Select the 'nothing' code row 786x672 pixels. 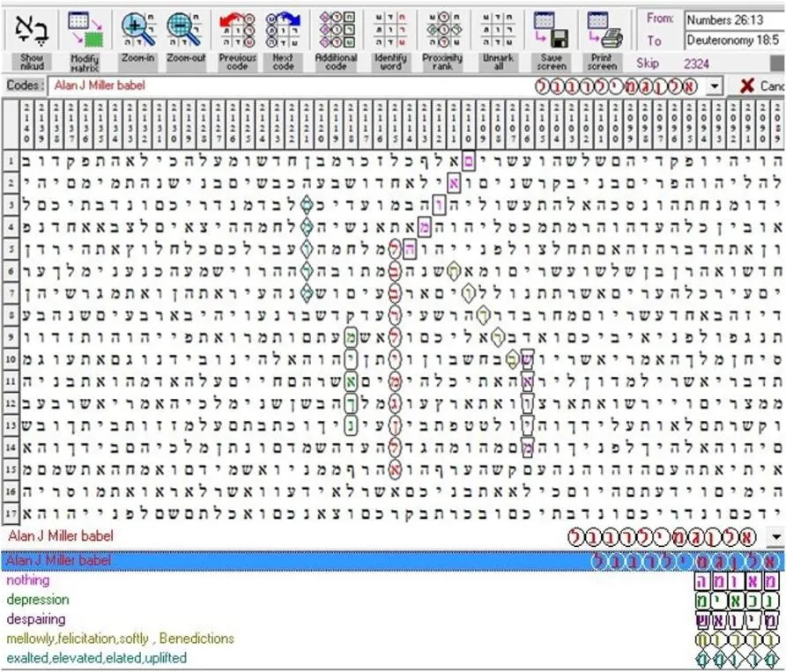pyautogui.click(x=392, y=580)
